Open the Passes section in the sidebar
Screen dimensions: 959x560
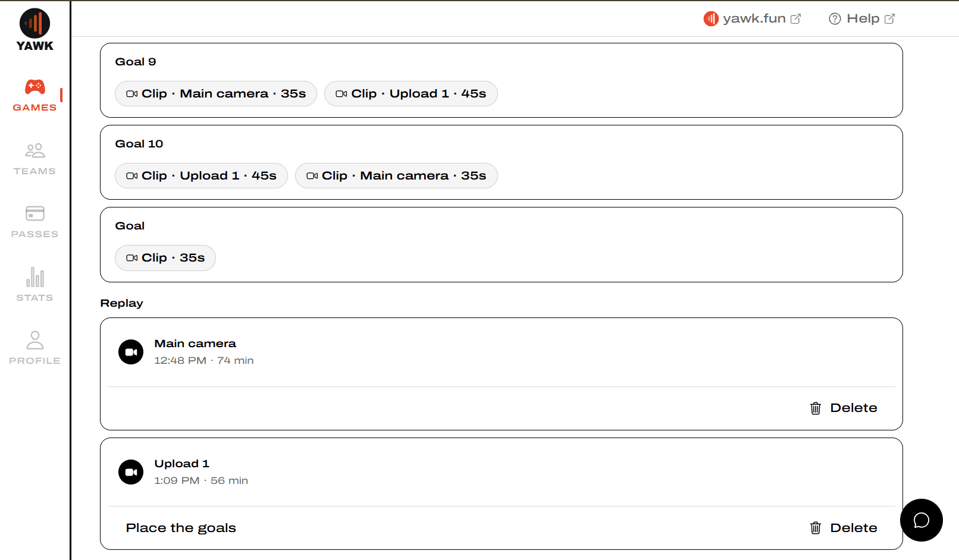[x=35, y=222]
